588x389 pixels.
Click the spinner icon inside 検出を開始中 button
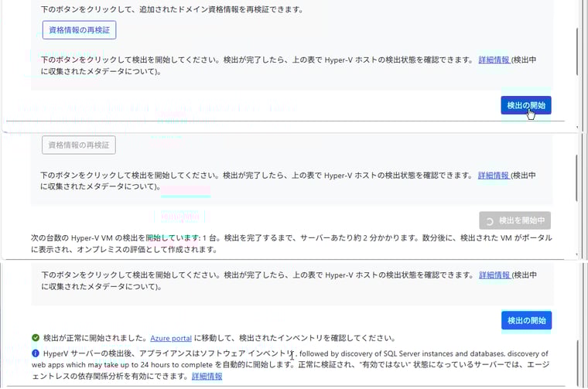click(x=490, y=221)
